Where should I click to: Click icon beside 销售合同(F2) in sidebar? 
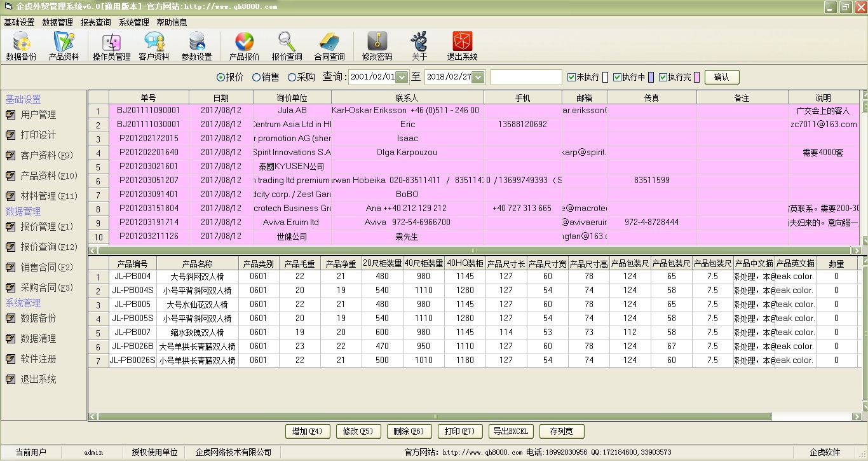point(10,268)
